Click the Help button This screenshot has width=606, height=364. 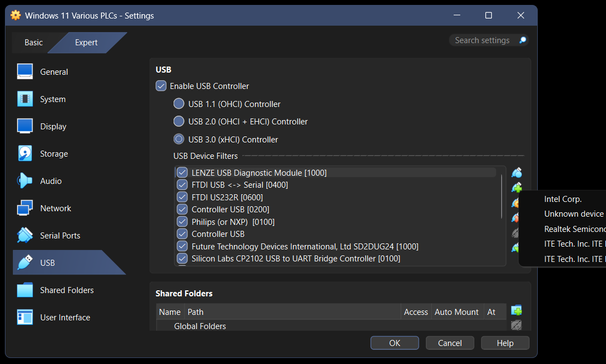pos(505,343)
